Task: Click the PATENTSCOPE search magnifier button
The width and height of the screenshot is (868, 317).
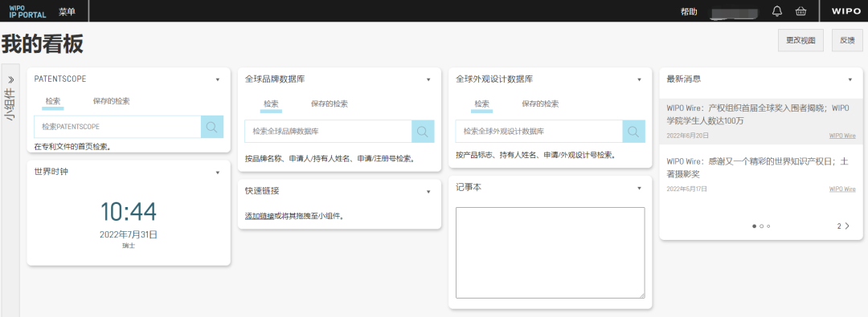Action: [x=212, y=127]
